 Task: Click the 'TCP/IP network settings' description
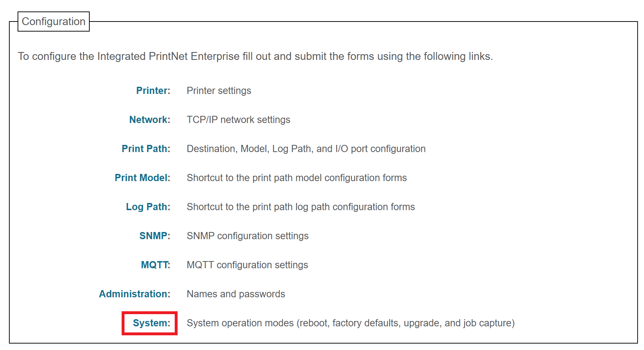239,120
